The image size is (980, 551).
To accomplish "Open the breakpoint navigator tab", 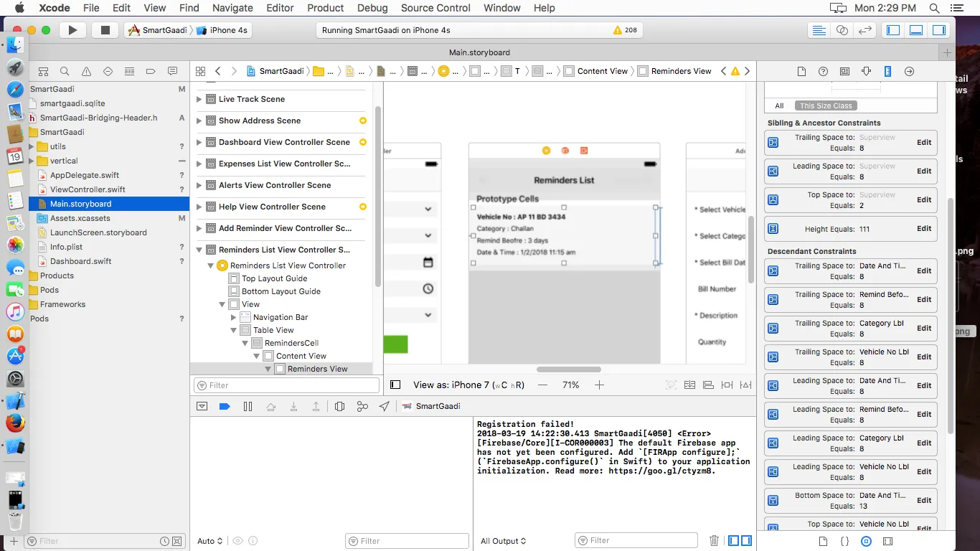I will pos(151,71).
